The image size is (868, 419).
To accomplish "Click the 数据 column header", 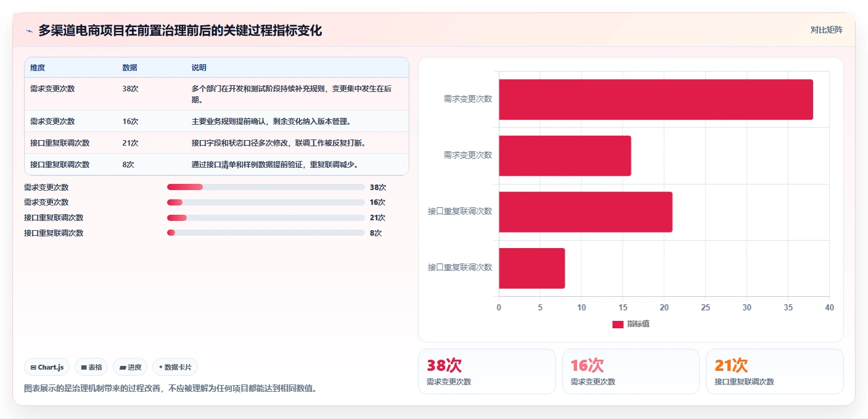I will [x=130, y=67].
